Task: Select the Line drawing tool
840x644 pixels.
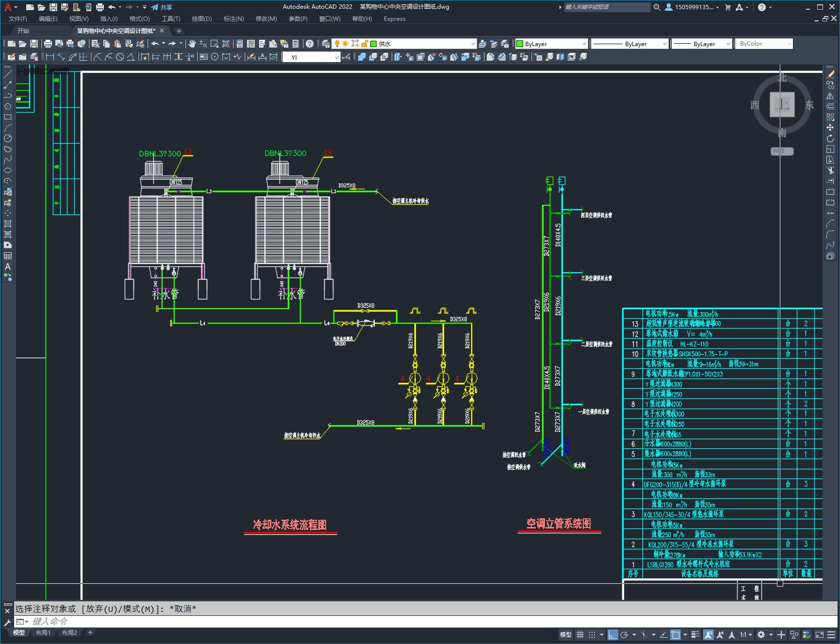Action: (7, 74)
